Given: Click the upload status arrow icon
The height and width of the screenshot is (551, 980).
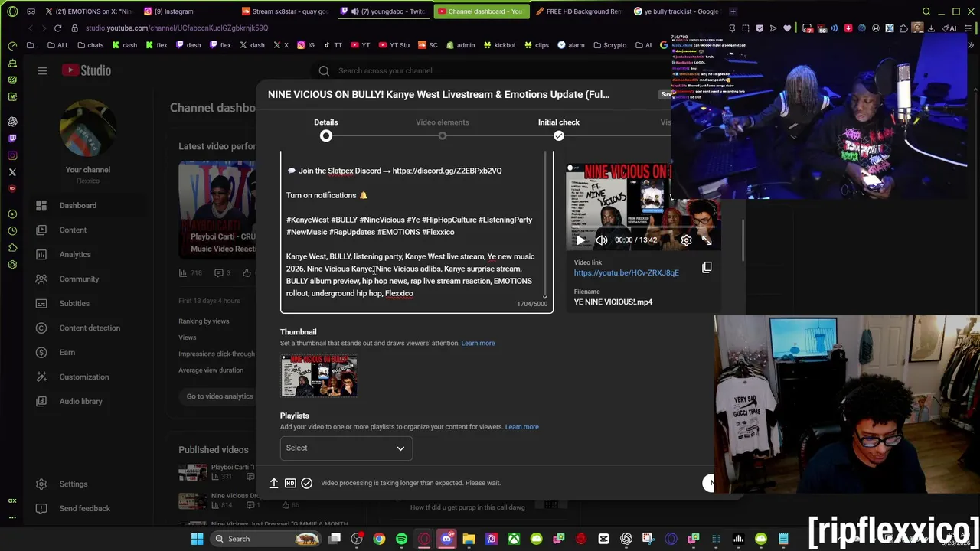Looking at the screenshot, I should coord(274,483).
